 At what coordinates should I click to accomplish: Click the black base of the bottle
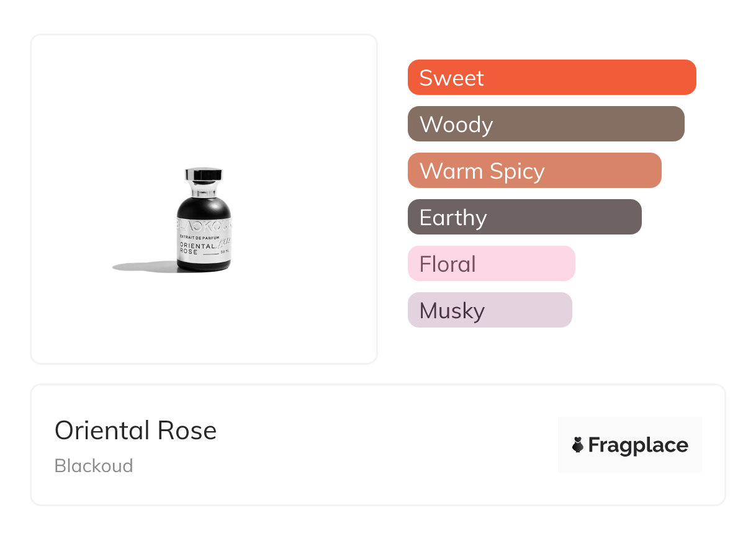click(204, 264)
